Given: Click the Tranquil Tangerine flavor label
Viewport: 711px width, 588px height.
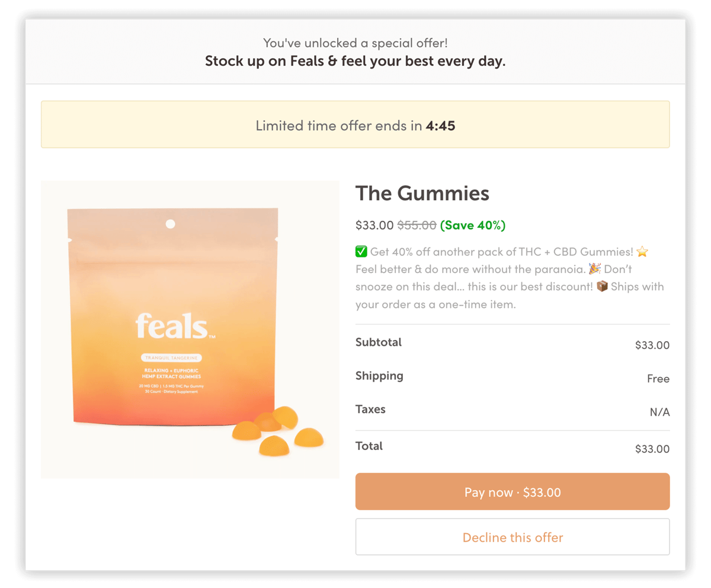Looking at the screenshot, I should coord(172,358).
